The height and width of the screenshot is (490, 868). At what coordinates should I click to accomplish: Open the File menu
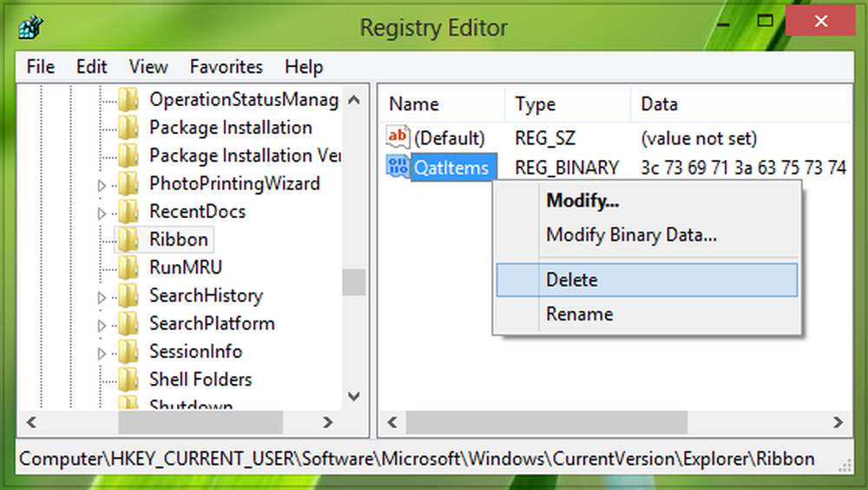(x=40, y=67)
